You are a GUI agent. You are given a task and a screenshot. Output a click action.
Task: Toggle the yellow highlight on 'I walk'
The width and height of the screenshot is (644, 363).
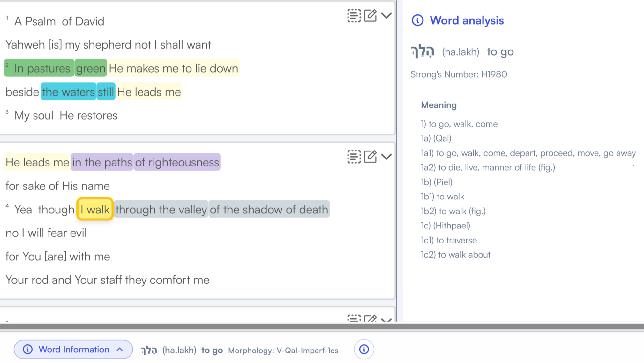[94, 209]
